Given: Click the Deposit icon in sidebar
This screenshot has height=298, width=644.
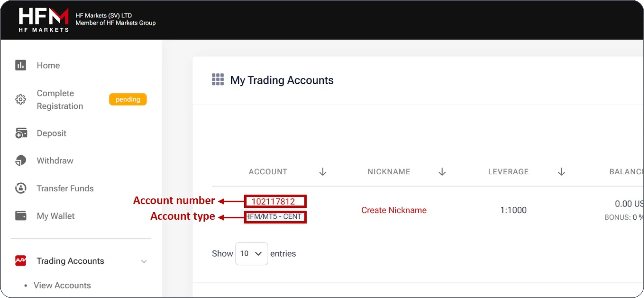Looking at the screenshot, I should click(21, 133).
